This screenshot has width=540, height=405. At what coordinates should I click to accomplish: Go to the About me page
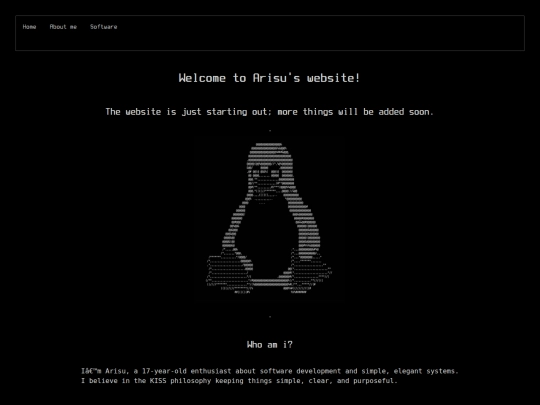coord(63,27)
